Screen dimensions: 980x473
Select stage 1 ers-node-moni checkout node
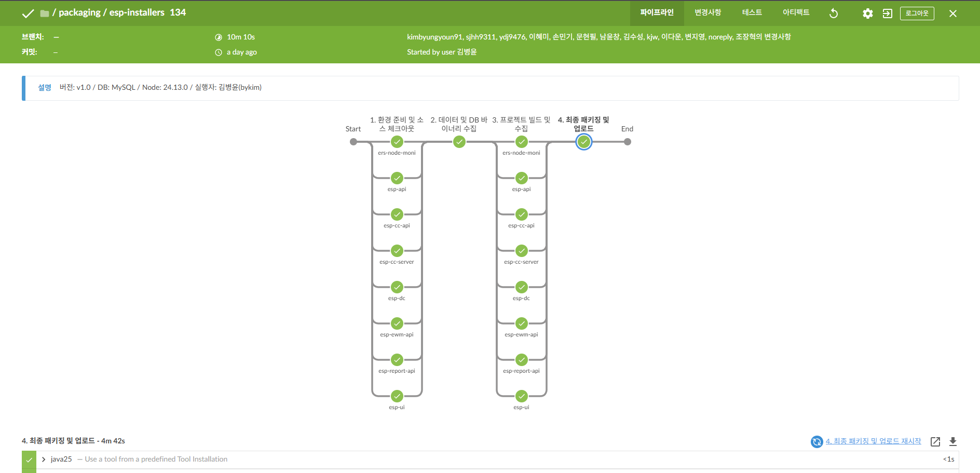(x=397, y=142)
